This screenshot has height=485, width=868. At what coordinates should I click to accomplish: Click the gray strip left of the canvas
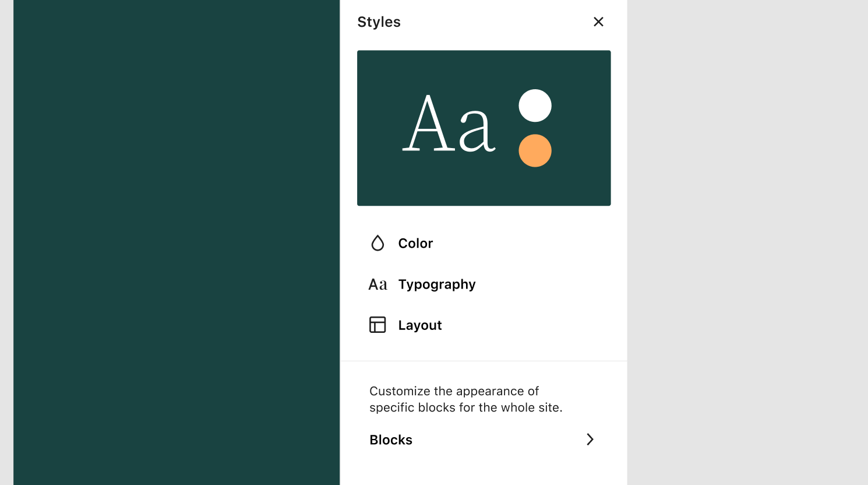tap(6, 242)
